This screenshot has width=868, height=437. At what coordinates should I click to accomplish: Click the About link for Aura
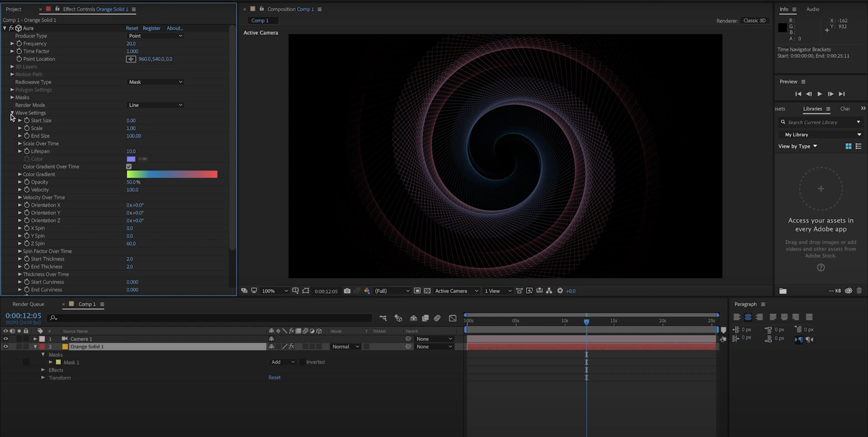coord(175,28)
